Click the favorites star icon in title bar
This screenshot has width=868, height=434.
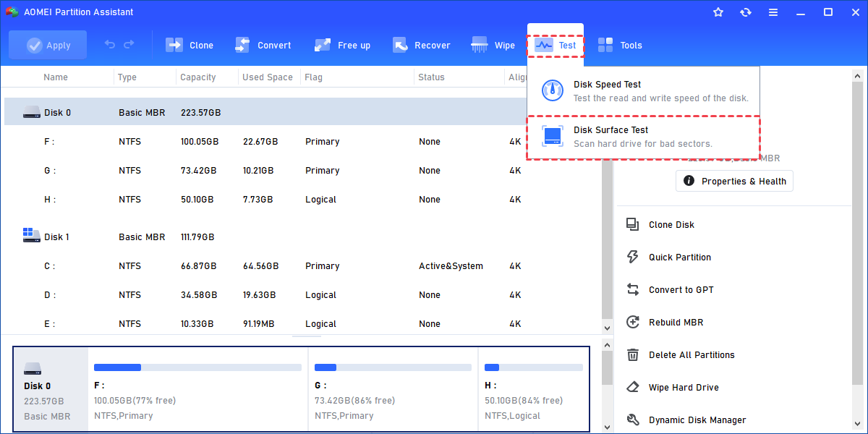[718, 12]
